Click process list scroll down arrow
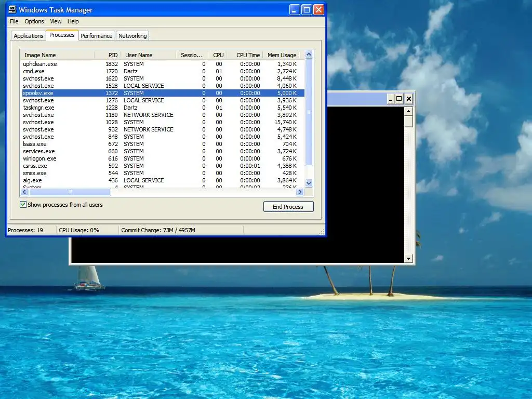The width and height of the screenshot is (532, 399). tap(309, 183)
